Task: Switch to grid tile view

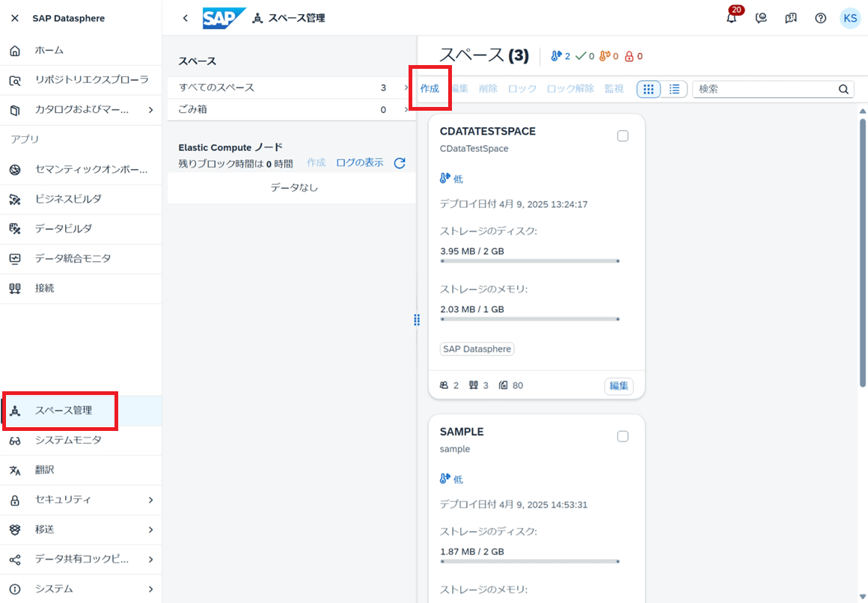Action: coord(649,89)
